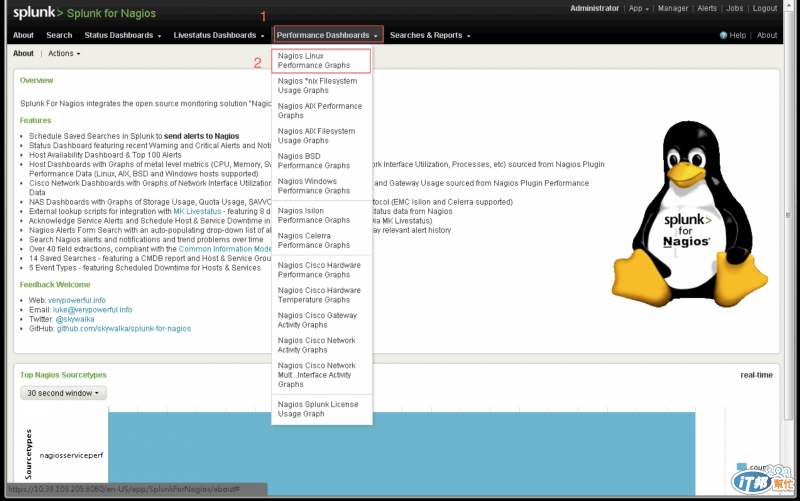The width and height of the screenshot is (800, 501).
Task: Select Nagios *nix Filesystem Usage Graphs
Action: 322,86
